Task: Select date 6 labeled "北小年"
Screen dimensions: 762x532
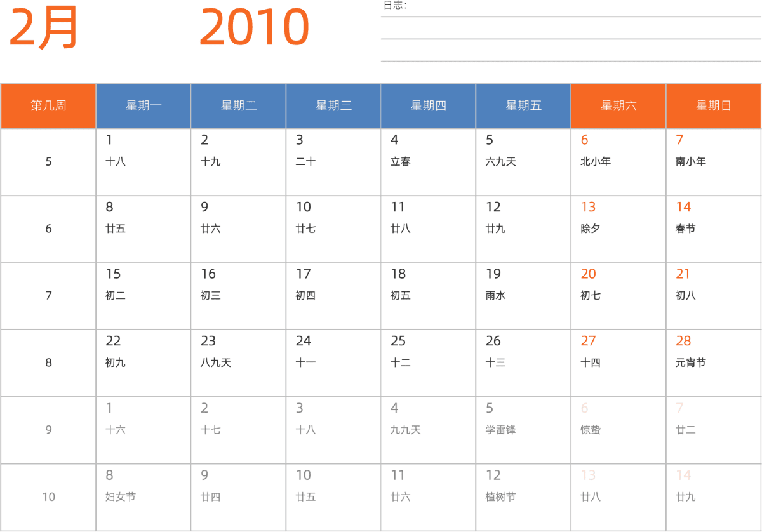Action: coord(618,162)
